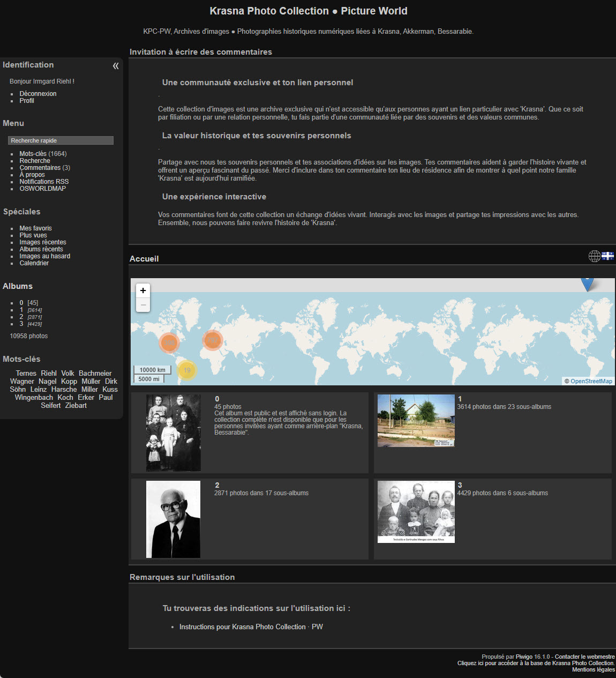Open album 0 family portrait thumbnail
Image resolution: width=616 pixels, height=678 pixels.
click(173, 433)
